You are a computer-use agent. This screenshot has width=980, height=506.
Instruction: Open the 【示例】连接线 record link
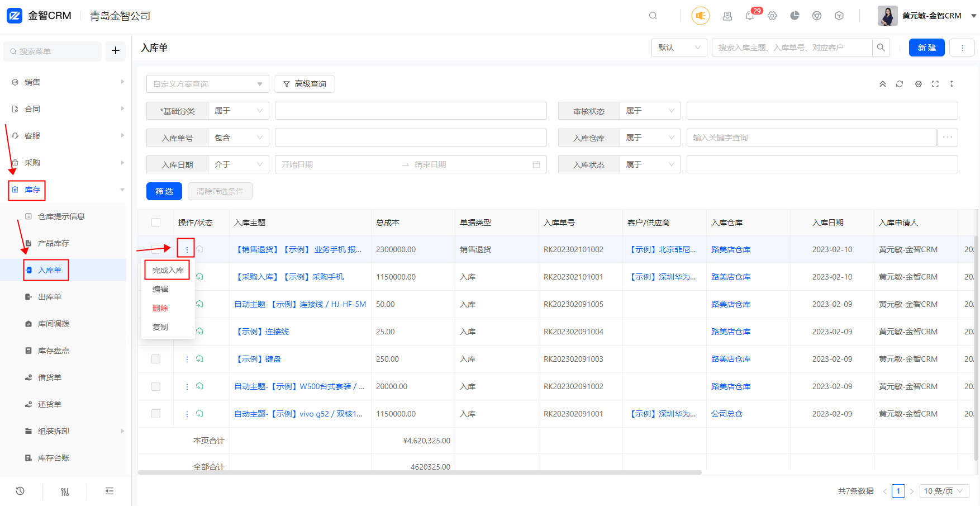[262, 332]
